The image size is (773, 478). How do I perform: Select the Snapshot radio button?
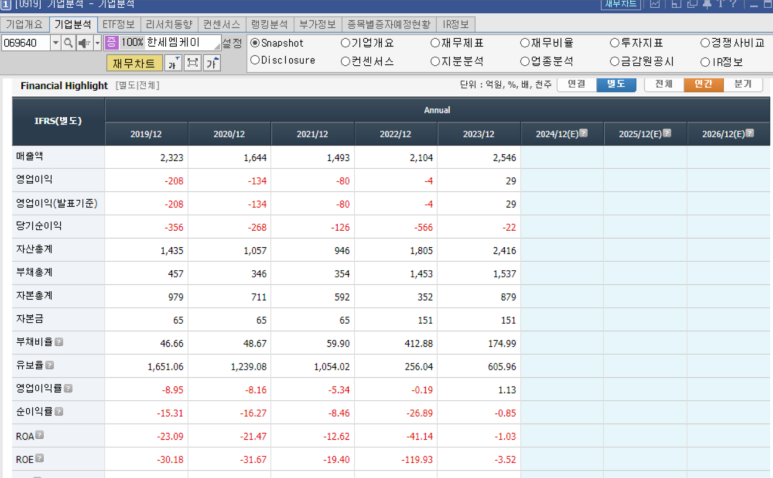(x=255, y=43)
